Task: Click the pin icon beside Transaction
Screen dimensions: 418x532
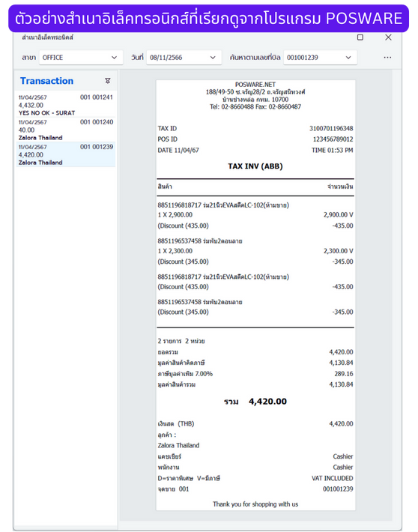Action: pyautogui.click(x=108, y=81)
